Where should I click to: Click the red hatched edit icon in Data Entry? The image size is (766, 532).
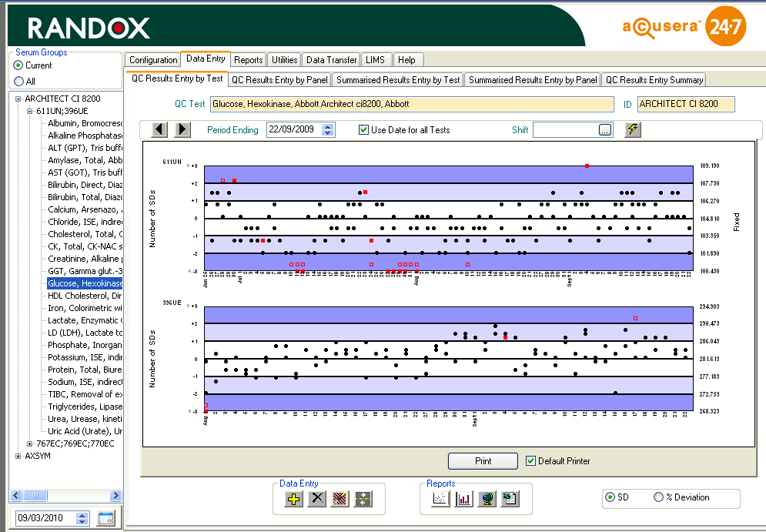340,499
